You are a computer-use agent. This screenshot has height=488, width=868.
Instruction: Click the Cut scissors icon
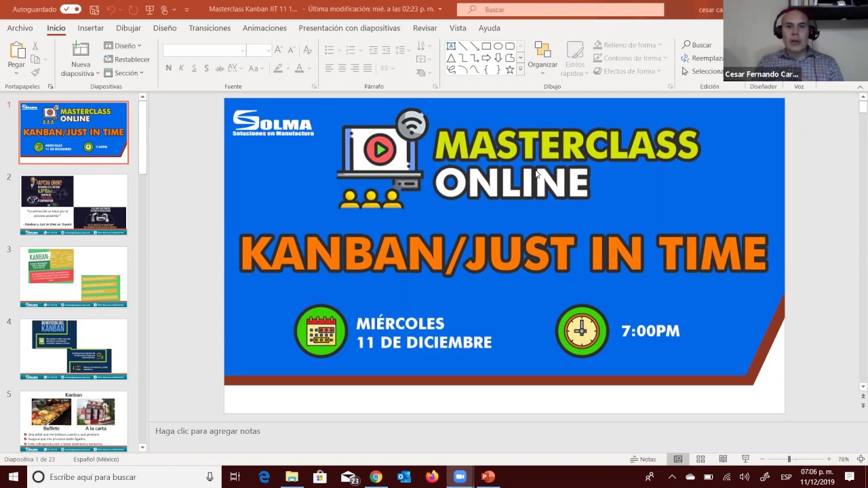(35, 46)
